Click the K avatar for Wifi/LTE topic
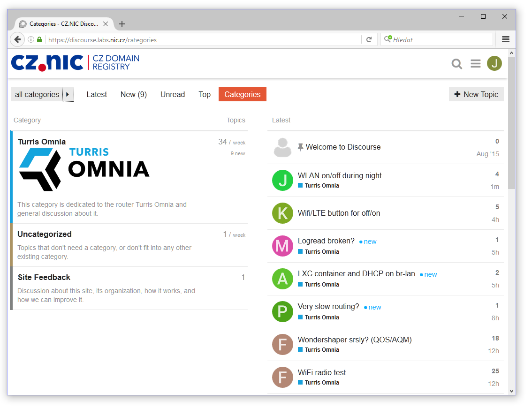This screenshot has width=532, height=408. click(x=282, y=213)
